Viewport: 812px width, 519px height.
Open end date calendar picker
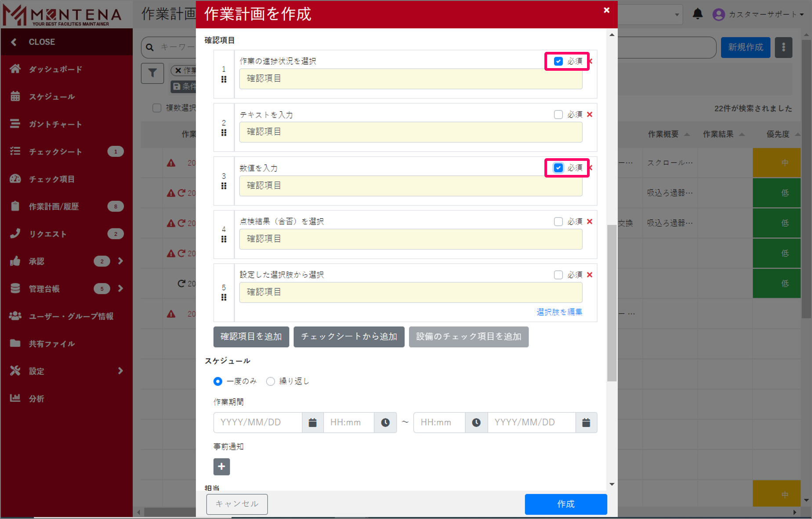coord(586,422)
